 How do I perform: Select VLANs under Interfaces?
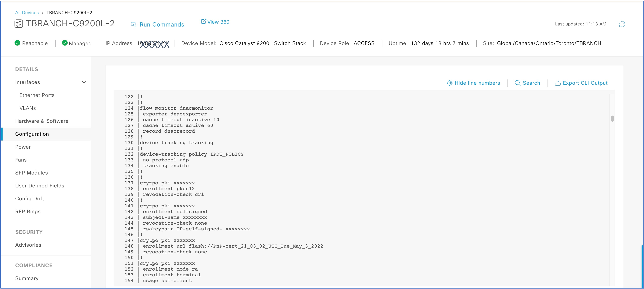click(27, 108)
